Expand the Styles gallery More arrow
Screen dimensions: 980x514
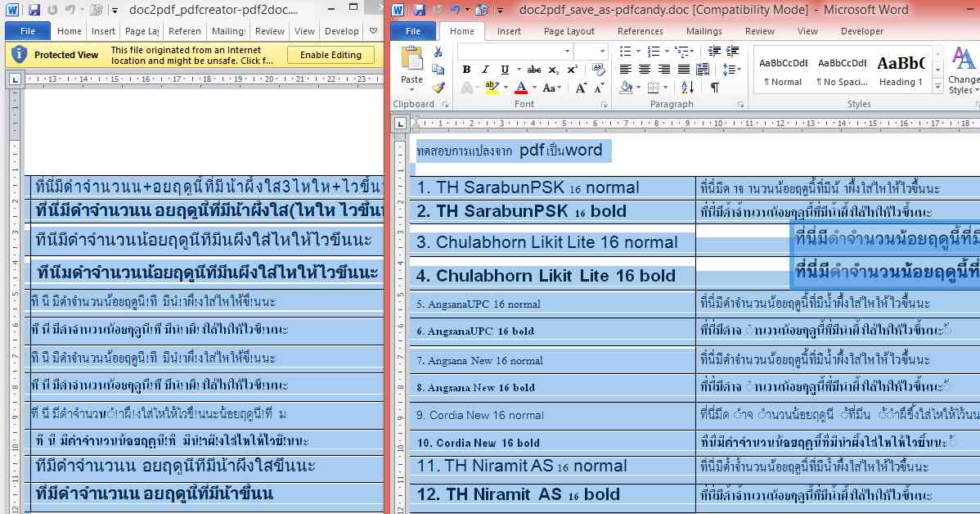tap(937, 87)
